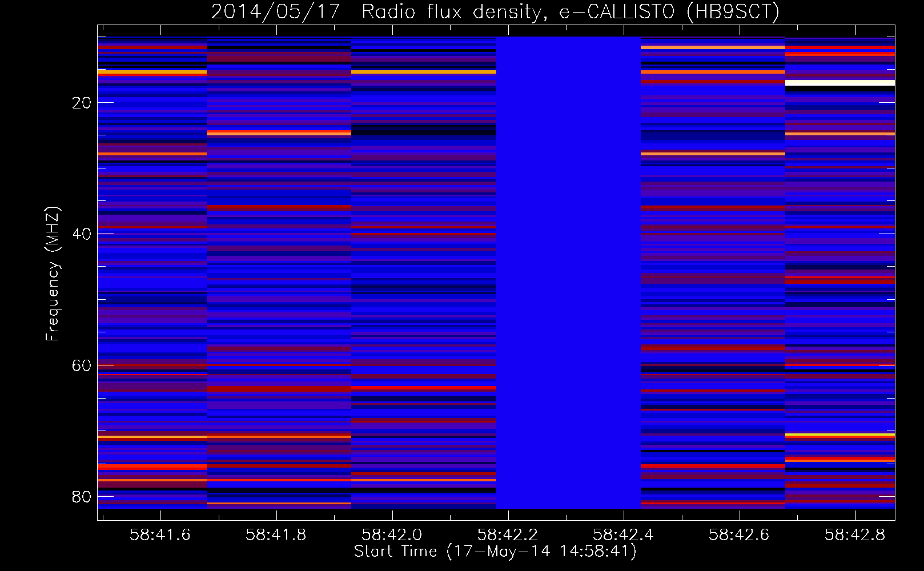
Task: Click time tick label '58:42.6'
Action: [x=739, y=534]
